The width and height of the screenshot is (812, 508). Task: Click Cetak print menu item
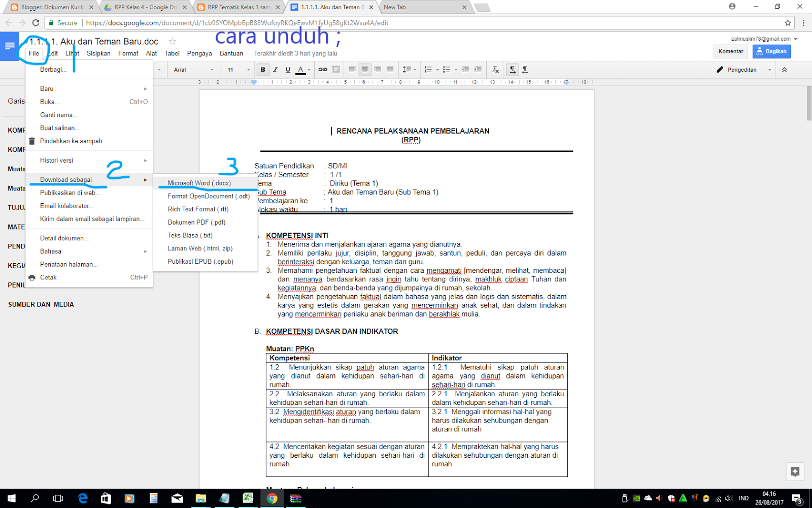(89, 277)
